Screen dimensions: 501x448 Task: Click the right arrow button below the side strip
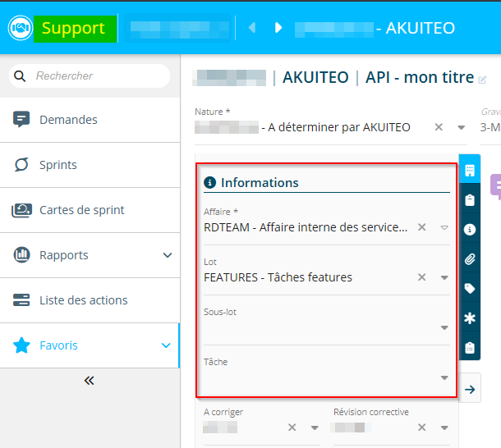click(469, 389)
